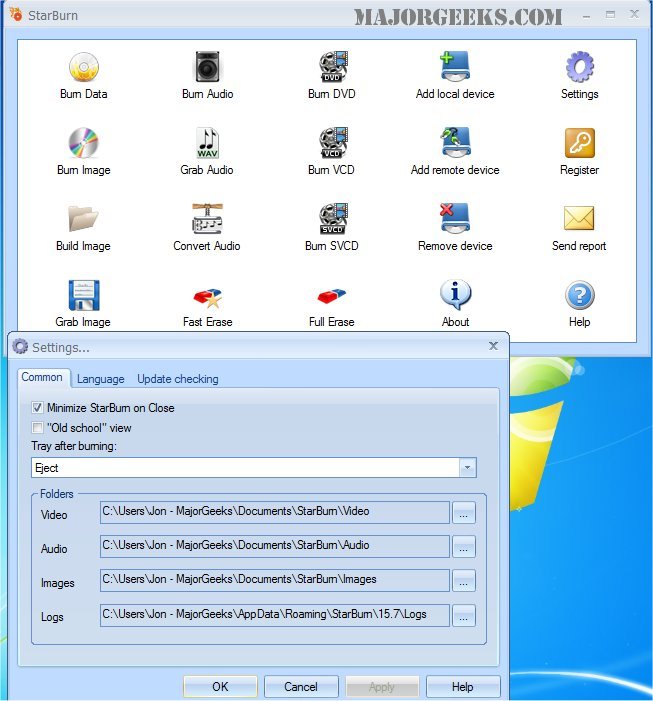This screenshot has width=653, height=701.
Task: Click the Logs folder path field
Action: pos(275,616)
